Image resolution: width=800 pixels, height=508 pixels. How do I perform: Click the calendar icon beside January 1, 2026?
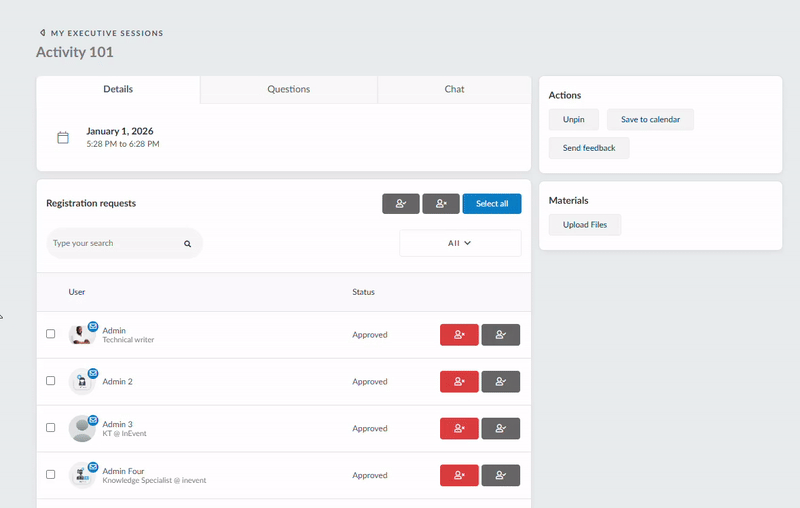point(63,137)
